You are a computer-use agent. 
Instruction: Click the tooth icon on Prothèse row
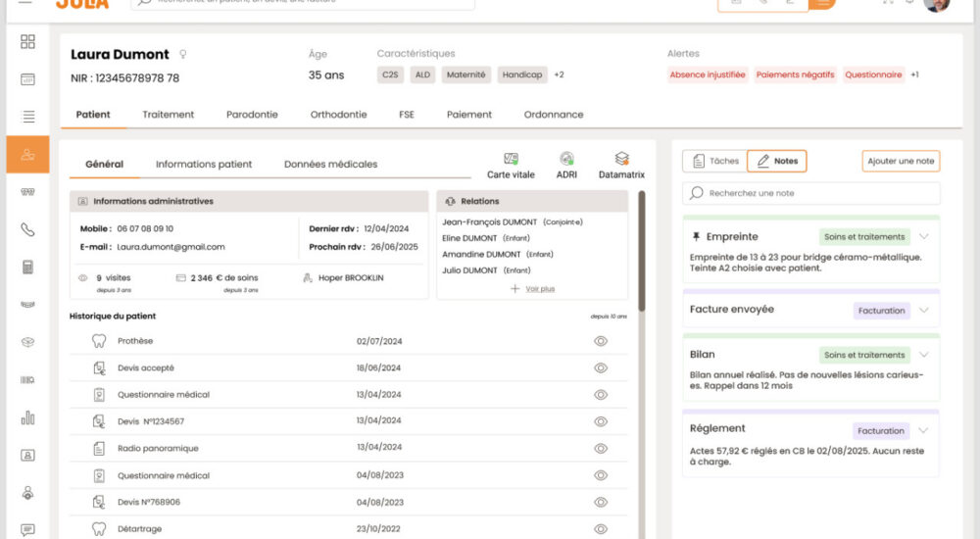[x=99, y=341]
